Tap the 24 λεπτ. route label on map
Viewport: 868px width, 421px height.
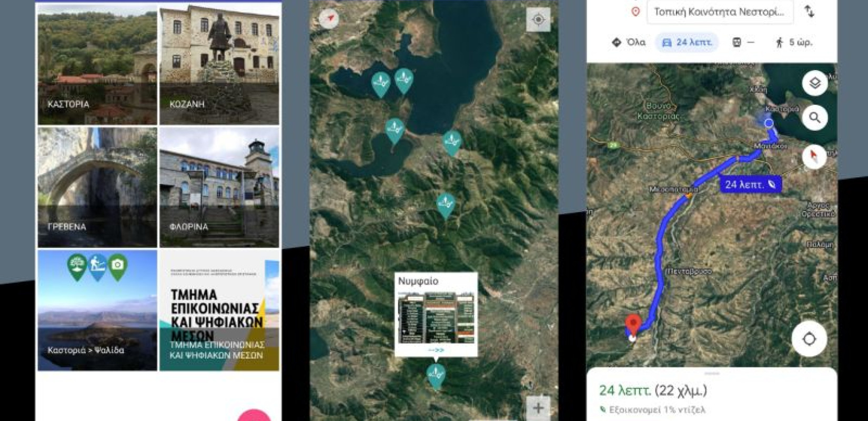(x=750, y=184)
